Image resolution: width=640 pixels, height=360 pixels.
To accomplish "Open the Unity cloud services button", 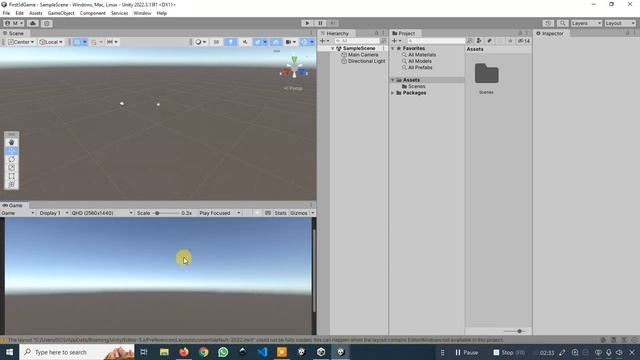I will [x=33, y=23].
